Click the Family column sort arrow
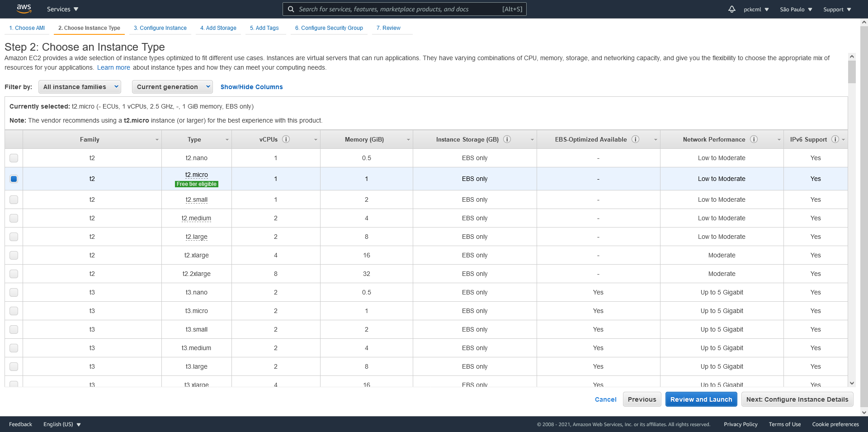Viewport: 868px width, 432px height. 157,140
